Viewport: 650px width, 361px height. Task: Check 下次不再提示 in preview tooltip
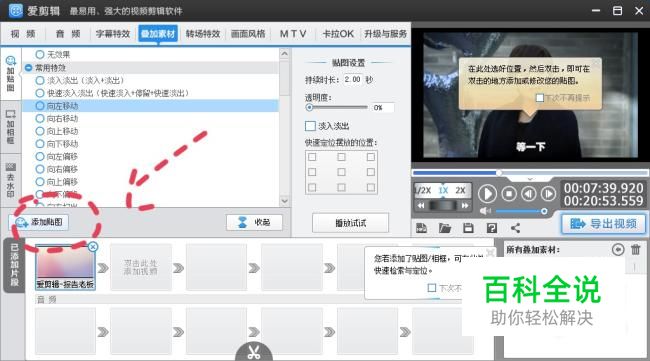point(540,98)
